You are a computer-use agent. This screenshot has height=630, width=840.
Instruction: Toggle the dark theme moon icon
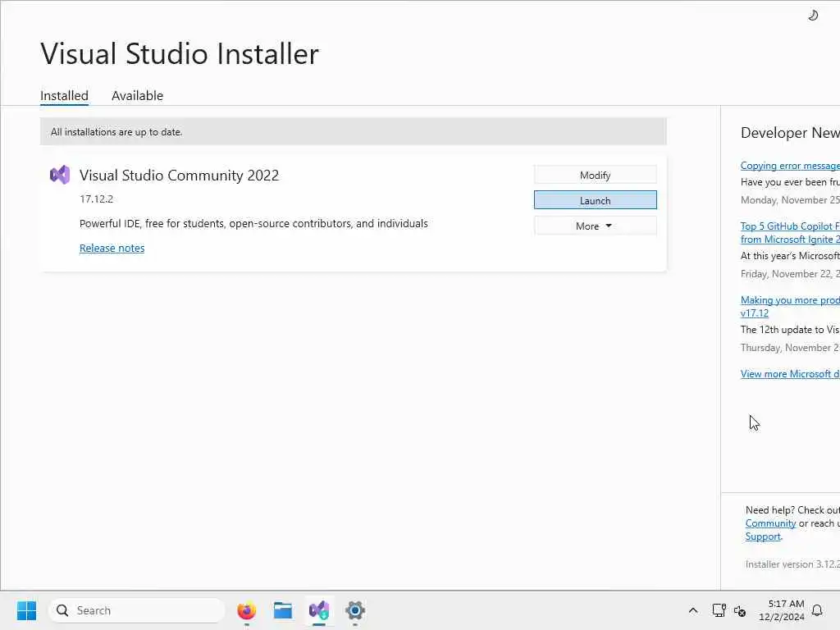pos(813,16)
